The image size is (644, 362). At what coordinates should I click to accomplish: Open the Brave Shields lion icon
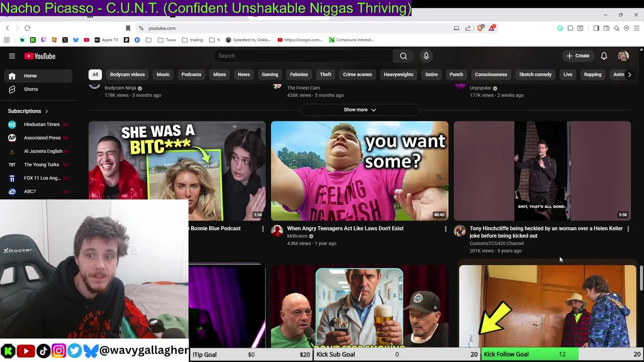480,28
